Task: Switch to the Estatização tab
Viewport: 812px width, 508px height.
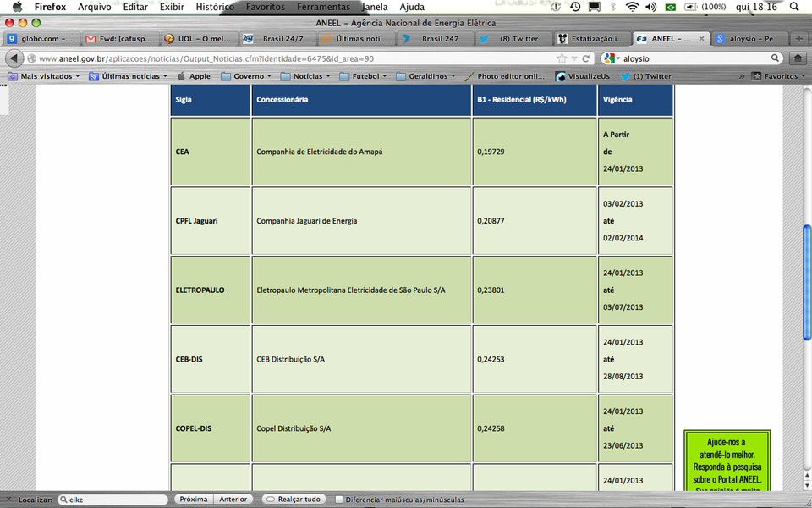Action: coord(592,39)
